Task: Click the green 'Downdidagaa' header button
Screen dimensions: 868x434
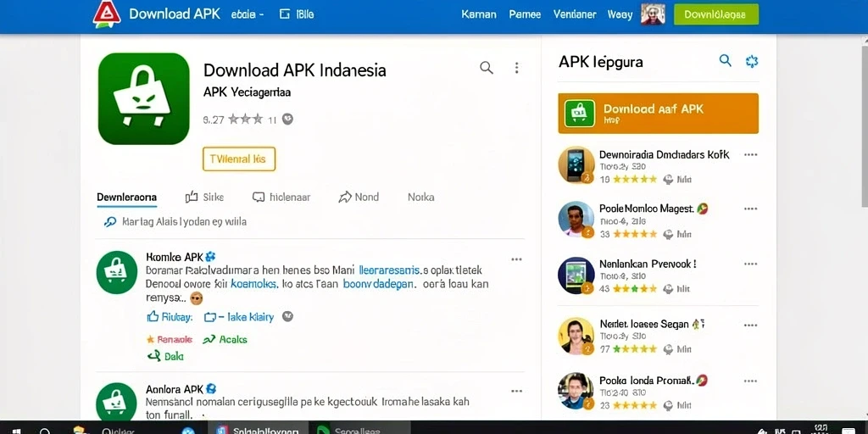Action: click(x=715, y=14)
